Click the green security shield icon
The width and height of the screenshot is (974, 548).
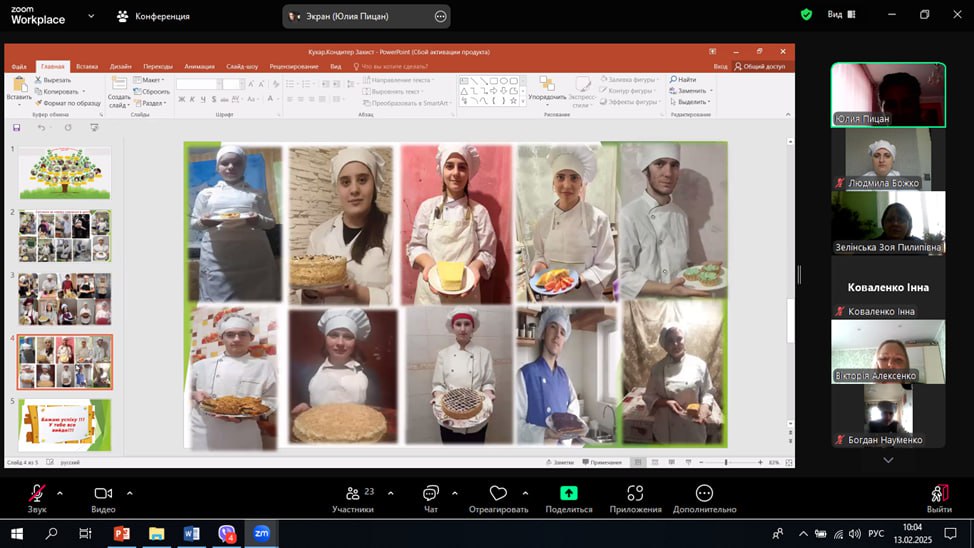[x=806, y=15]
